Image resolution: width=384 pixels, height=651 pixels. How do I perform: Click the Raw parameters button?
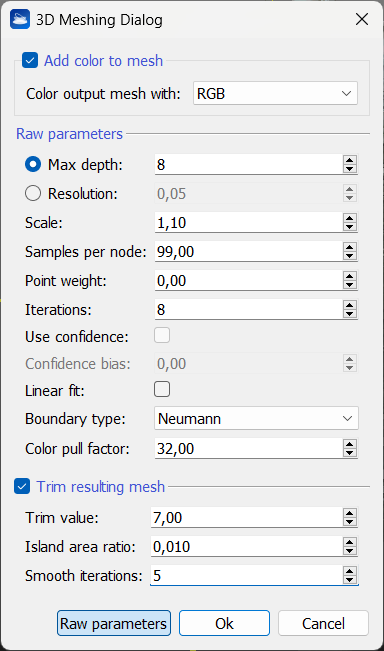point(114,623)
